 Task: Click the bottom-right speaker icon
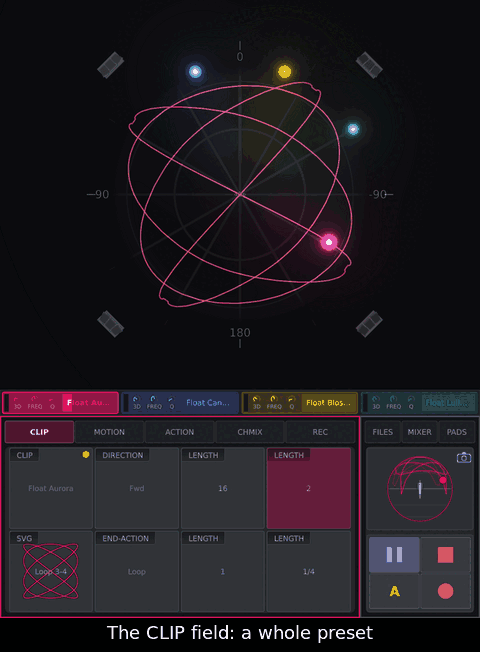click(x=369, y=324)
